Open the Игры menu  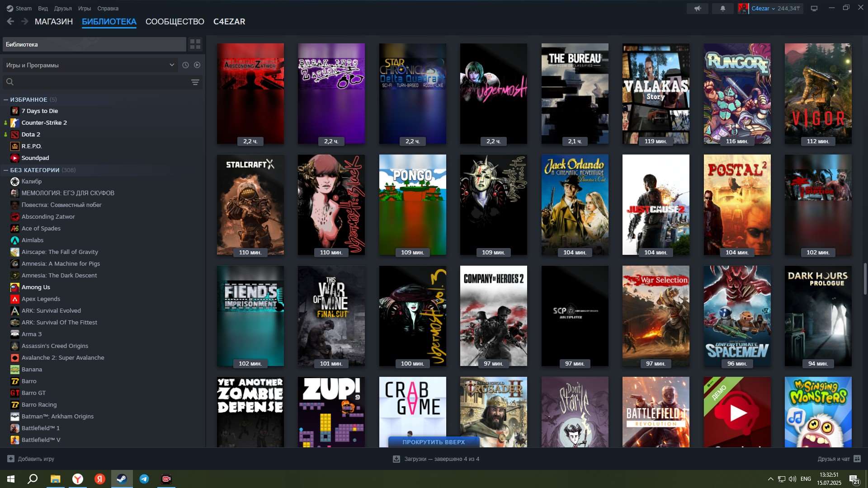84,8
